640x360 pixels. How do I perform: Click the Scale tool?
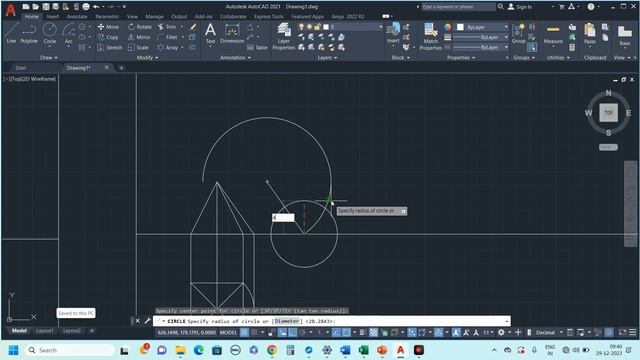[x=138, y=47]
